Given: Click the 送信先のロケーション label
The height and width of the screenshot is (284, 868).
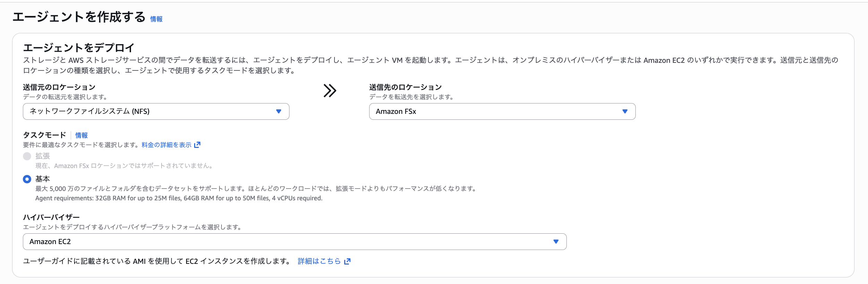Looking at the screenshot, I should coord(405,87).
